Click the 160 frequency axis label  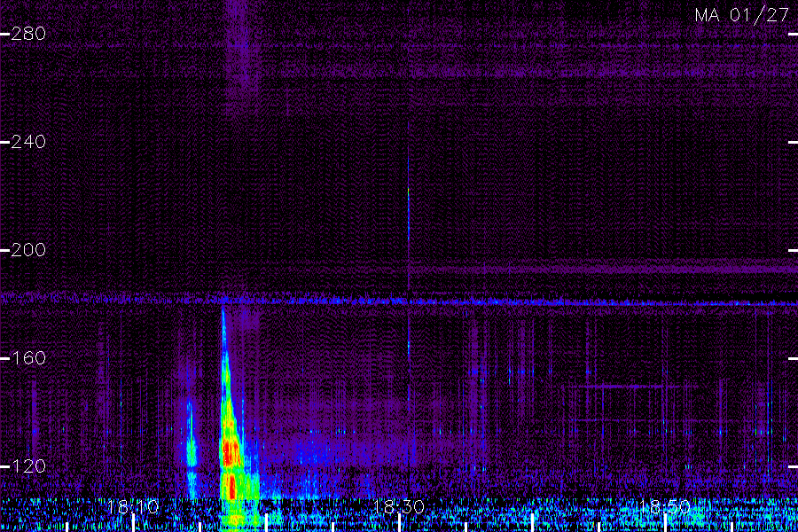pyautogui.click(x=28, y=358)
